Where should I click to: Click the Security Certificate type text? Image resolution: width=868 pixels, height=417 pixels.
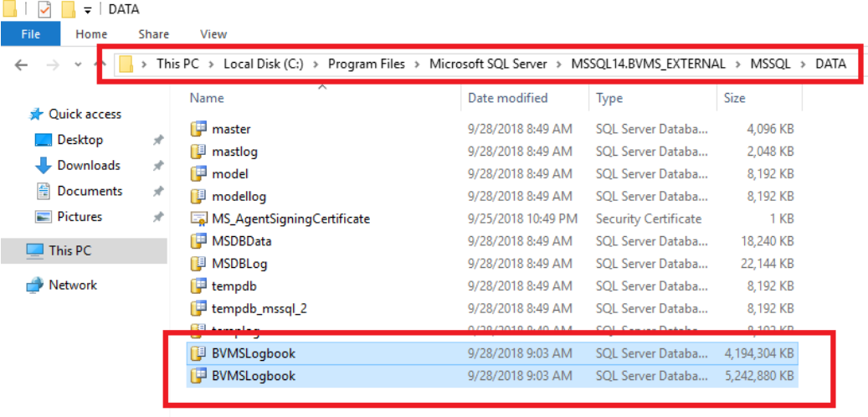click(x=649, y=219)
